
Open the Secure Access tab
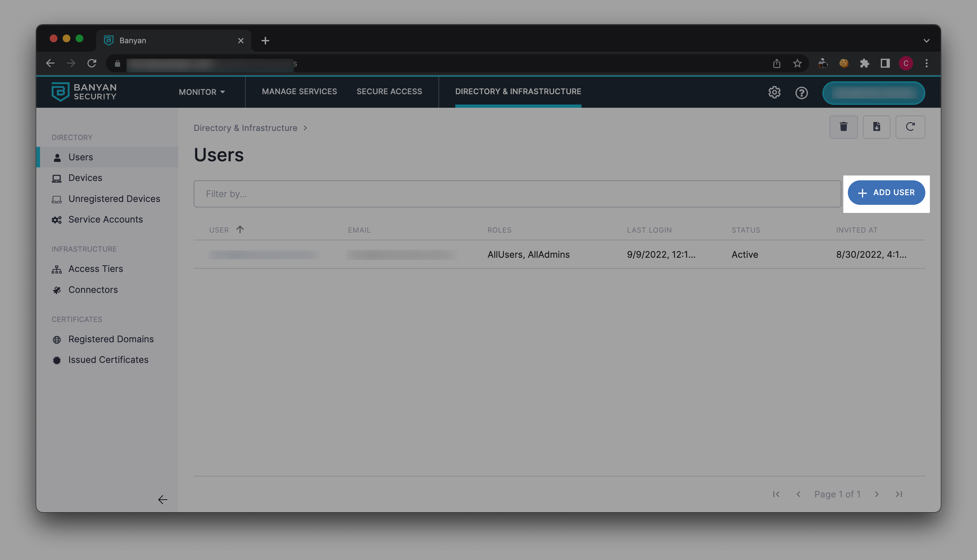point(389,92)
